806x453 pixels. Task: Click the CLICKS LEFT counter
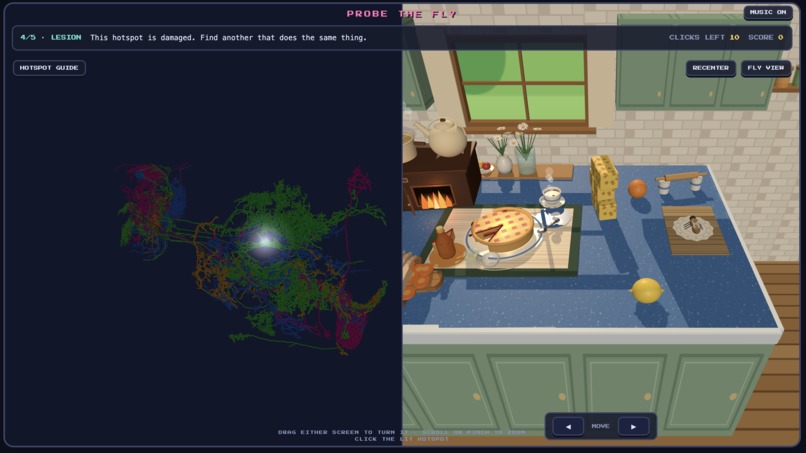click(704, 38)
